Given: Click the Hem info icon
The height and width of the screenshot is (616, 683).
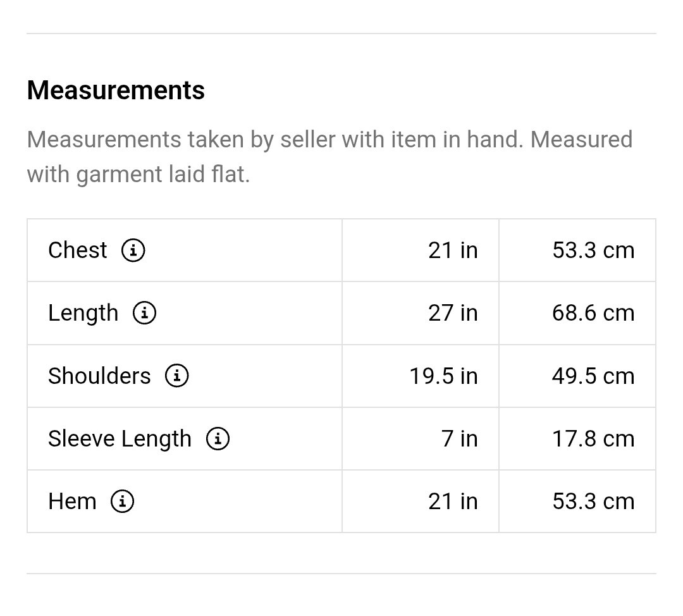Looking at the screenshot, I should pyautogui.click(x=122, y=502).
